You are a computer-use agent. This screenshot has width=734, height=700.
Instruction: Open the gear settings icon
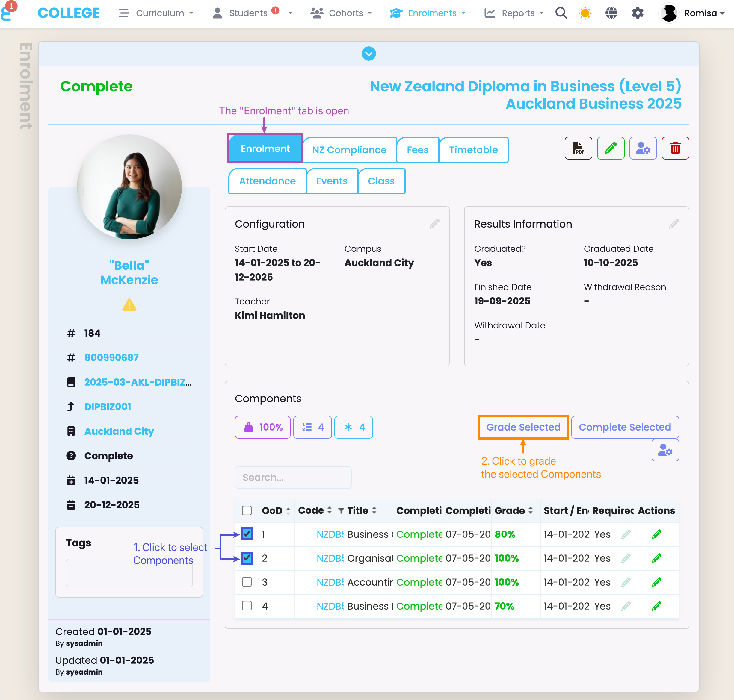click(637, 13)
